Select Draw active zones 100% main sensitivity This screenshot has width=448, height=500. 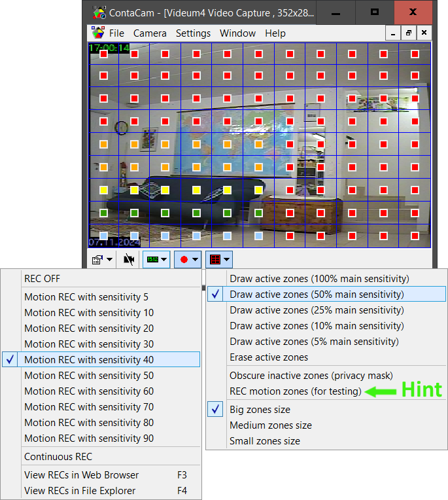[x=326, y=279]
